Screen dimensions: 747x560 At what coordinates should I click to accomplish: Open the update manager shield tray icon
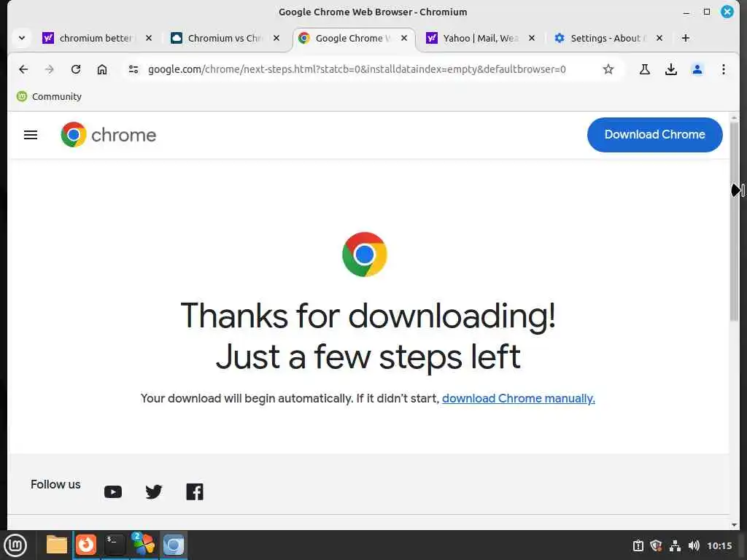click(x=657, y=545)
